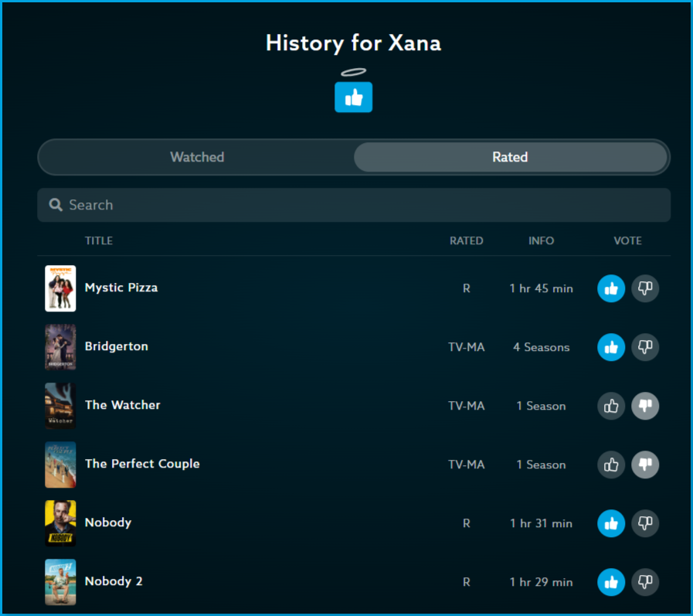Select the Rated tab
This screenshot has height=616, width=693.
pos(510,157)
